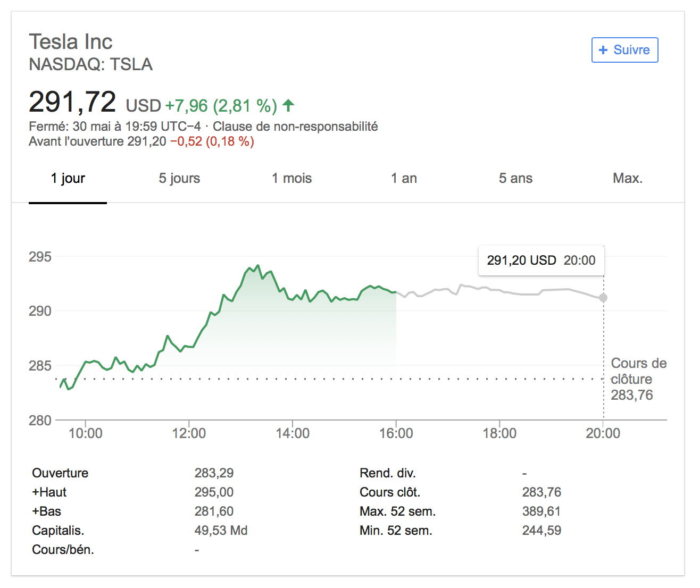Show the 1 an chart range
This screenshot has width=700, height=588.
pyautogui.click(x=404, y=179)
